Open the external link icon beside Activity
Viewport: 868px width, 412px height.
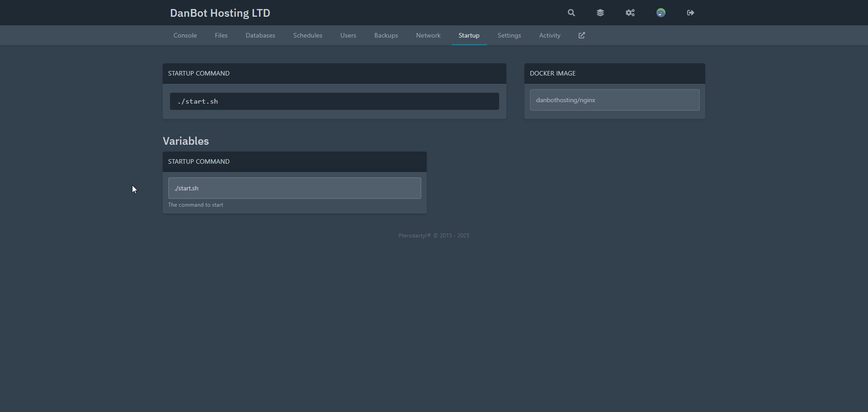[581, 35]
